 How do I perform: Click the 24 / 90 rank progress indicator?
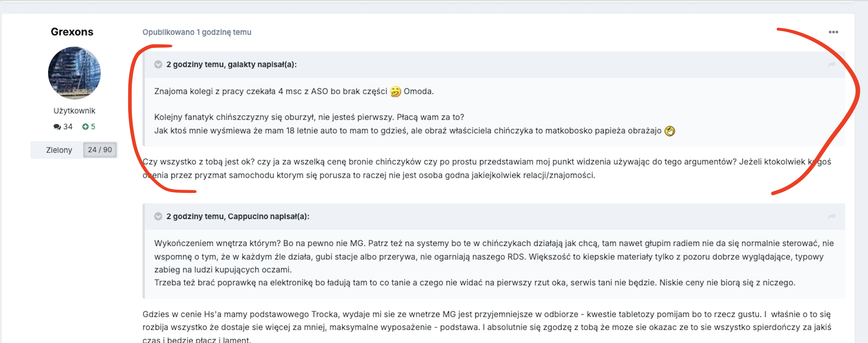coord(100,150)
